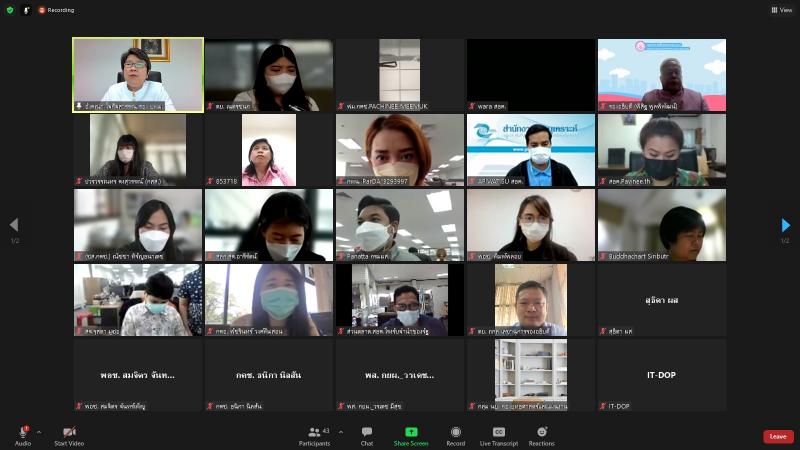
Task: Select participant 853718 video tile
Action: coord(269,150)
